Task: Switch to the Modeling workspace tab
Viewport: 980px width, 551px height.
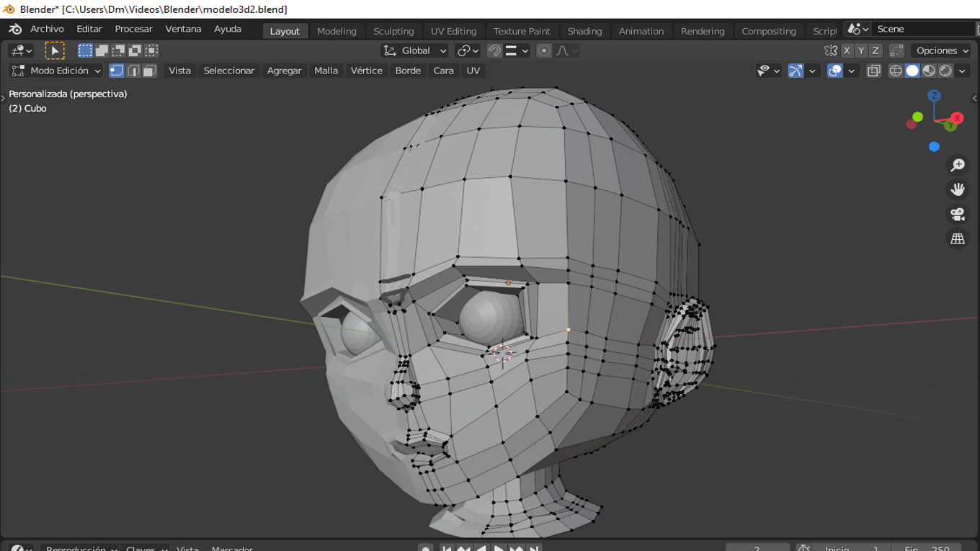Action: point(337,31)
